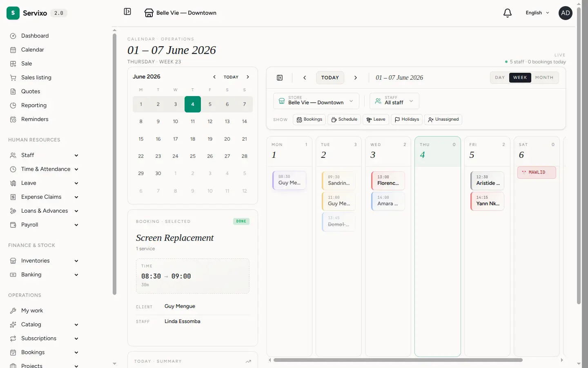Switch to Month view tab
The height and width of the screenshot is (368, 588).
click(544, 78)
